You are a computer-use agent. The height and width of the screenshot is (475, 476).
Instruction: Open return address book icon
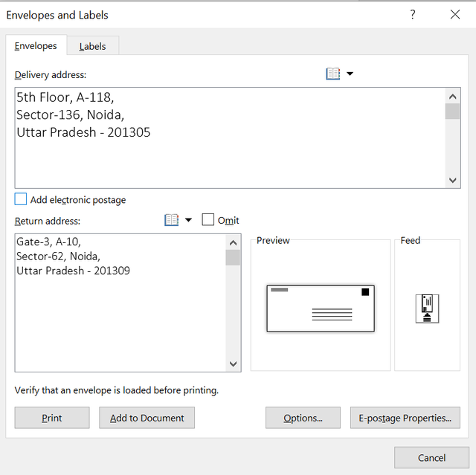(171, 220)
